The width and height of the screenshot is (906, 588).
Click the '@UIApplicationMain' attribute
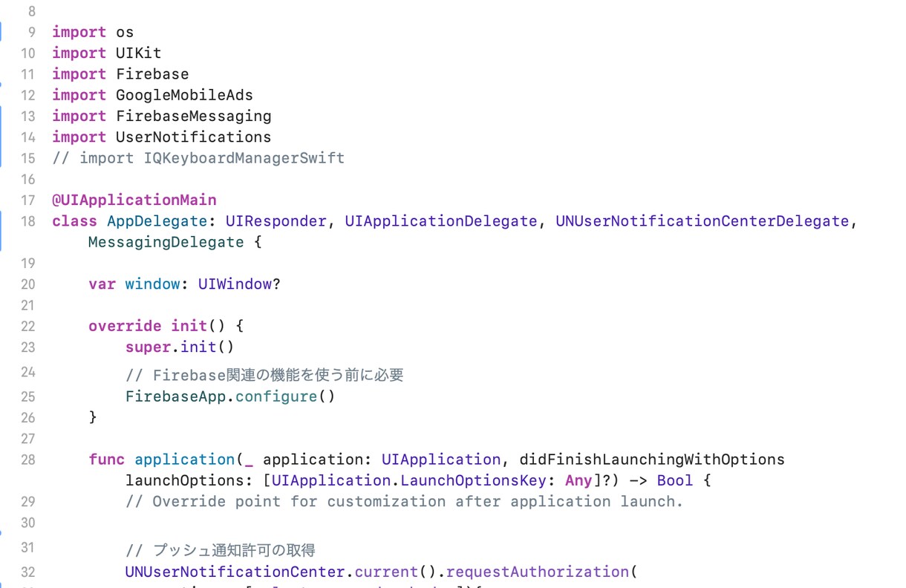click(134, 200)
